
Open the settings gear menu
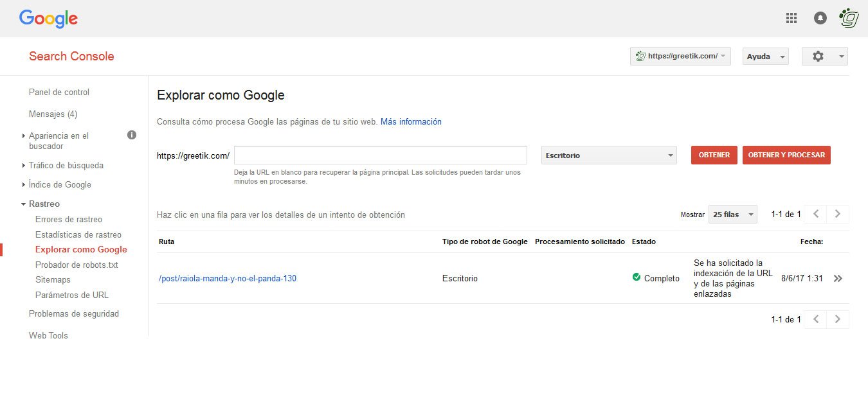point(824,57)
